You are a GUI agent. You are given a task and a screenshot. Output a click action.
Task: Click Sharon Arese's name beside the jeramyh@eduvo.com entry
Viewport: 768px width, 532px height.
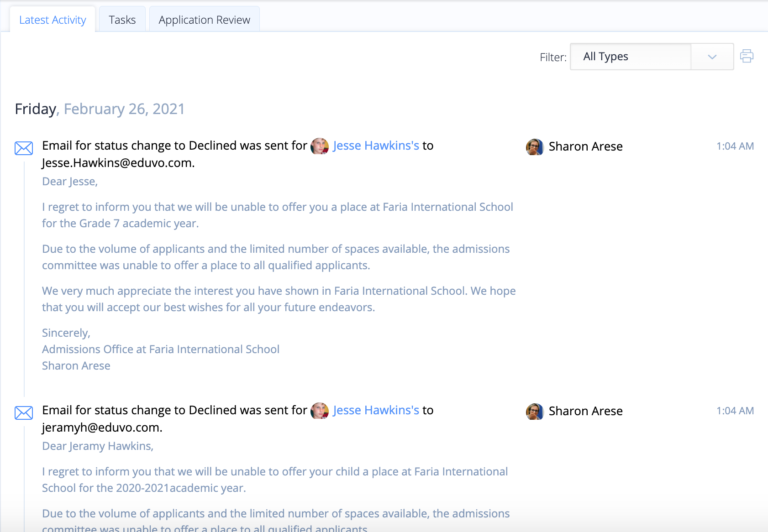[x=585, y=411]
